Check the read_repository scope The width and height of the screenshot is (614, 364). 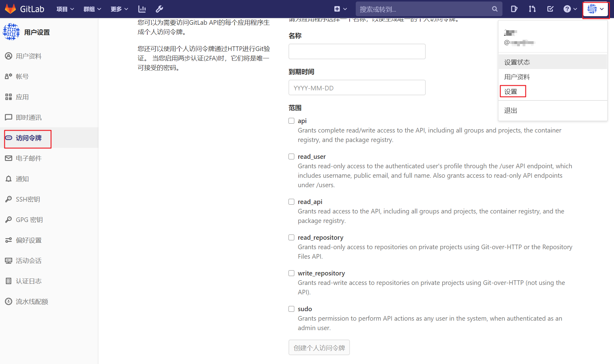click(x=291, y=237)
